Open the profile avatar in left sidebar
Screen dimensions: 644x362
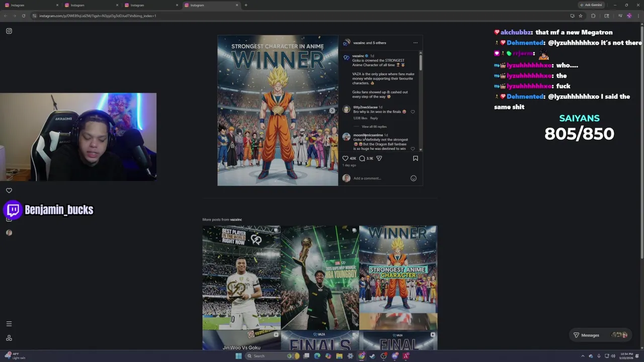9,232
